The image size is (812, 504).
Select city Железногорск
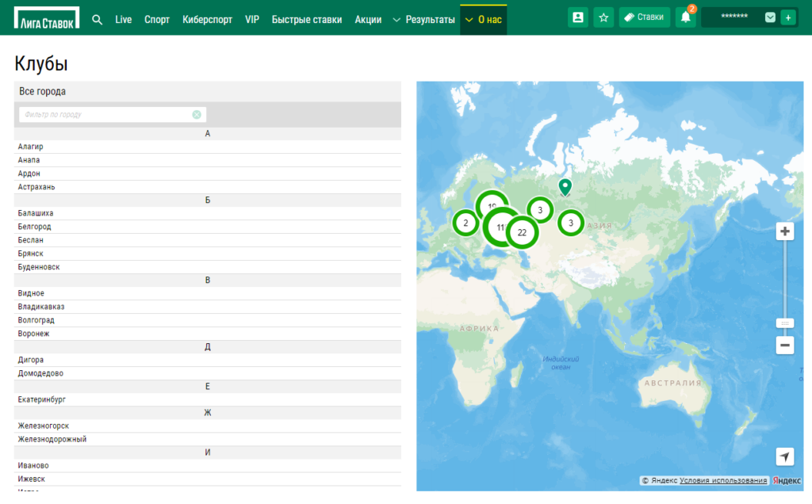tap(208, 426)
